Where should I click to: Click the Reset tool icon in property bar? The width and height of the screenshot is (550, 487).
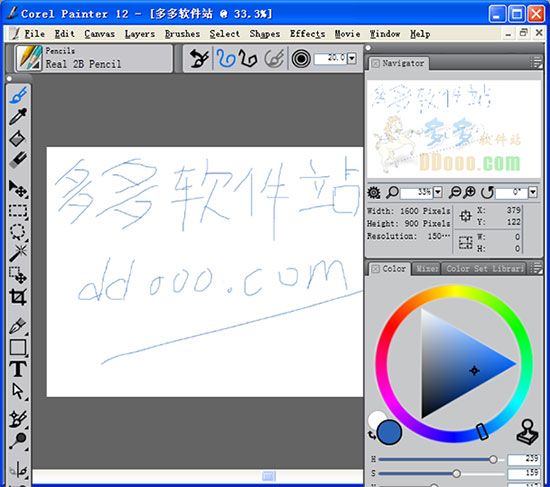tap(199, 58)
